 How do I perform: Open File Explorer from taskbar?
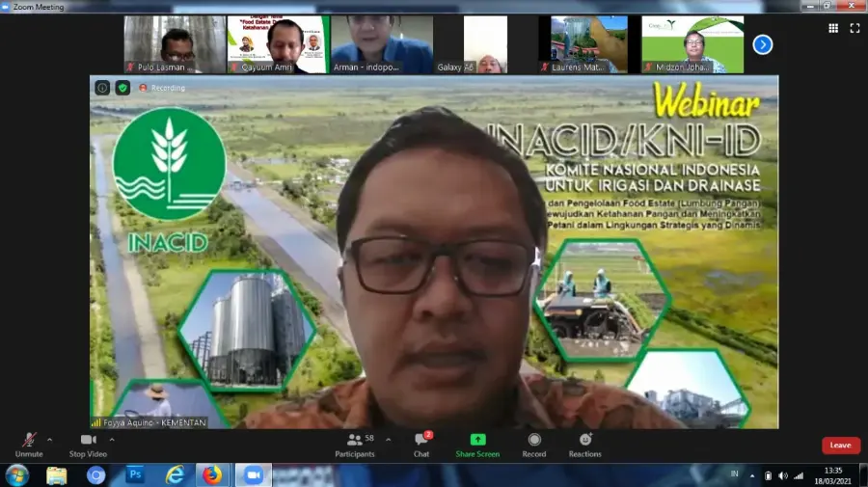pyautogui.click(x=57, y=475)
